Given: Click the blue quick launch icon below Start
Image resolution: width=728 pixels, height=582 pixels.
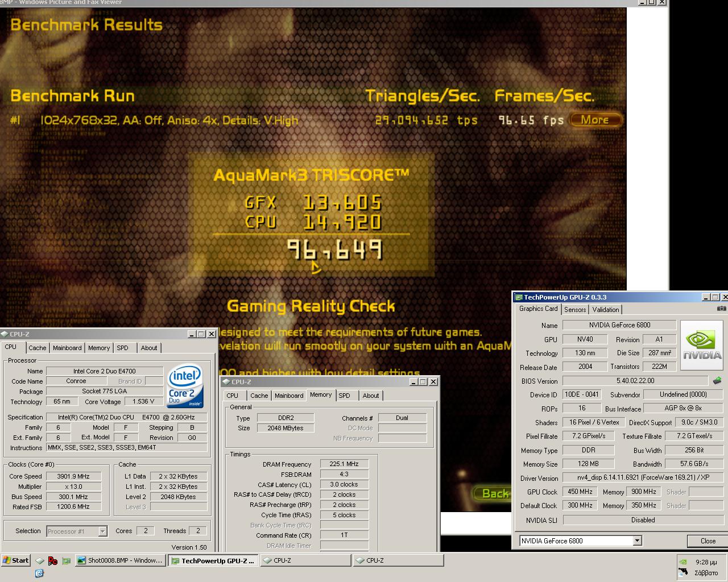Looking at the screenshot, I should [39, 573].
